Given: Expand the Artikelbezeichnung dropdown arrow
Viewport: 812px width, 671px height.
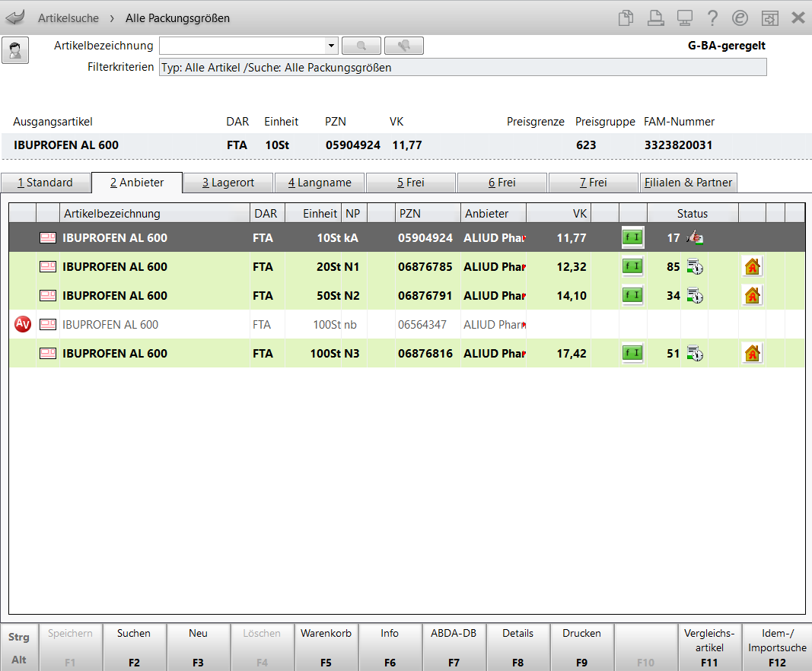Looking at the screenshot, I should coord(331,46).
